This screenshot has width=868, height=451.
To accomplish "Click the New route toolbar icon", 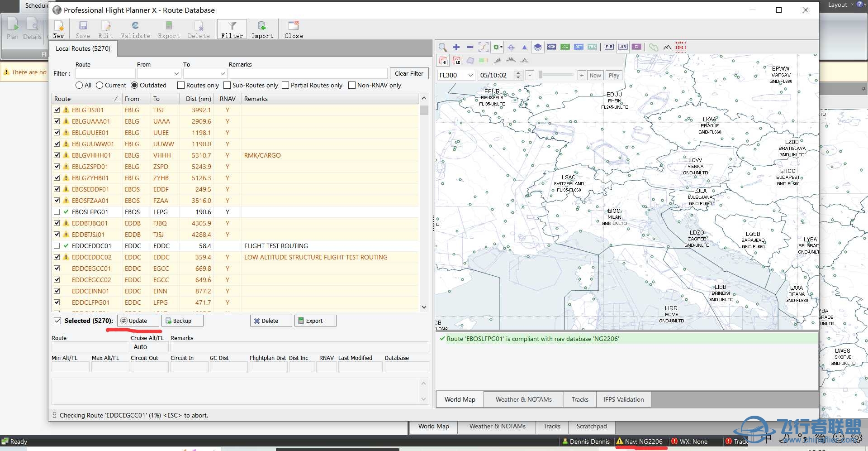I will point(59,29).
